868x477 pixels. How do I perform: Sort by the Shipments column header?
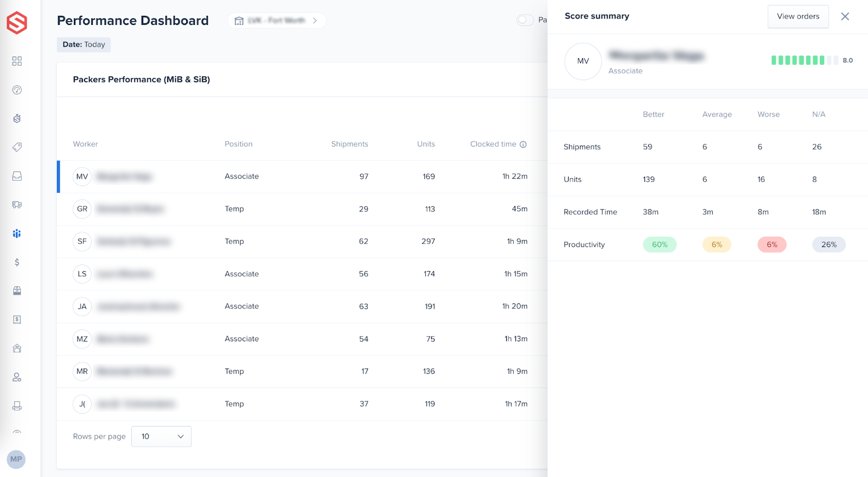[x=349, y=144]
